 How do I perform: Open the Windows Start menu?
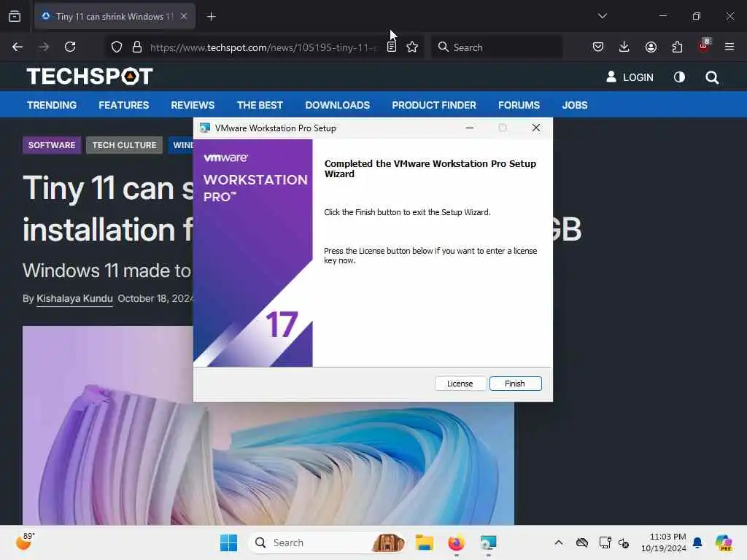pyautogui.click(x=228, y=542)
